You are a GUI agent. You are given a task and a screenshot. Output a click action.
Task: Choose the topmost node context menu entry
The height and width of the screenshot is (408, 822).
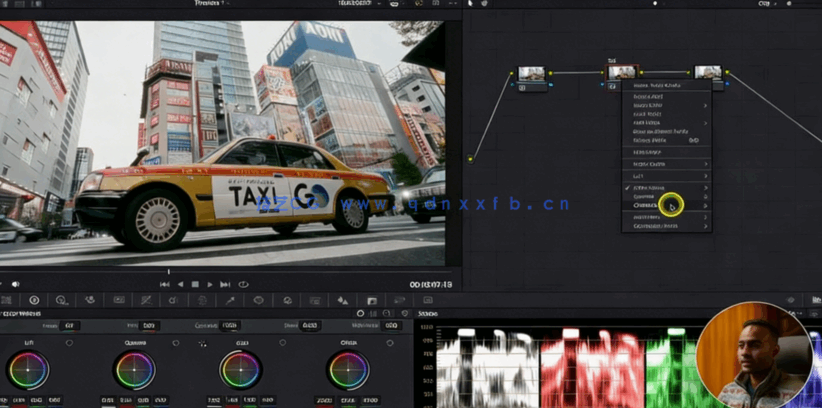[x=666, y=85]
